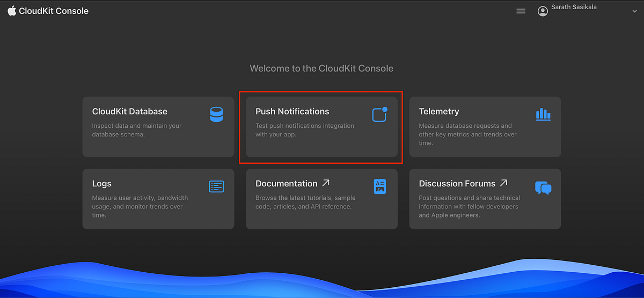Click the arrow beside Documentation title

pos(326,183)
